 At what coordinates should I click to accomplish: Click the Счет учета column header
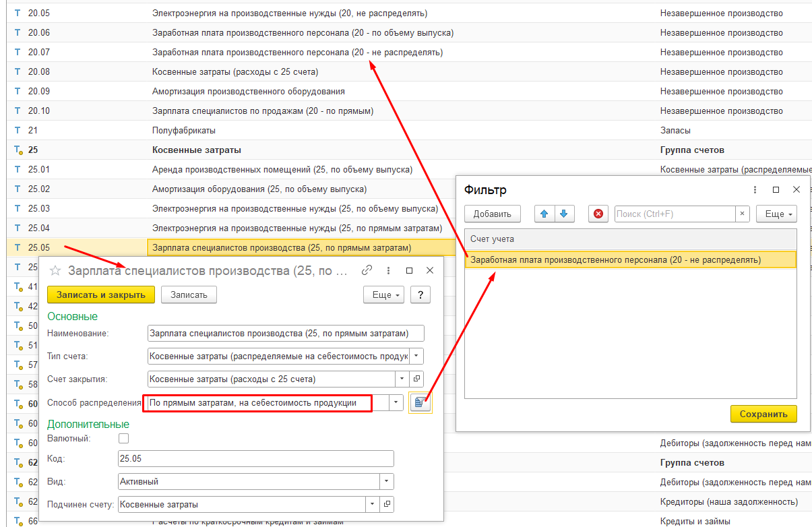pyautogui.click(x=631, y=239)
